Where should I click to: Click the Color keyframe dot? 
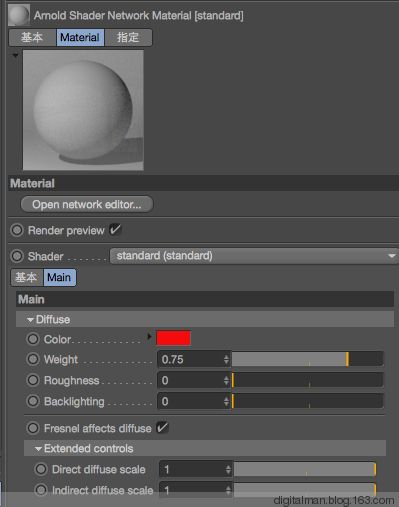pyautogui.click(x=33, y=339)
